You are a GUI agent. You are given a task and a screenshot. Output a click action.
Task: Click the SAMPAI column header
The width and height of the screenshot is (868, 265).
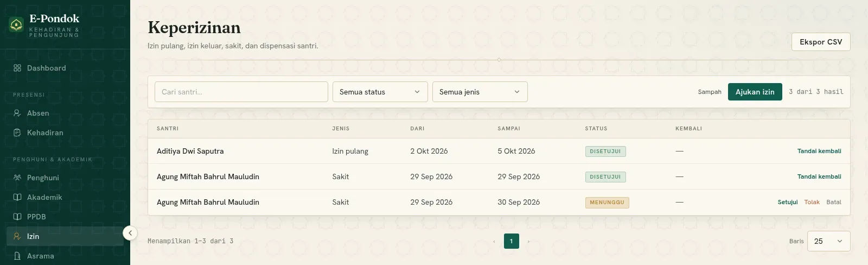point(509,129)
